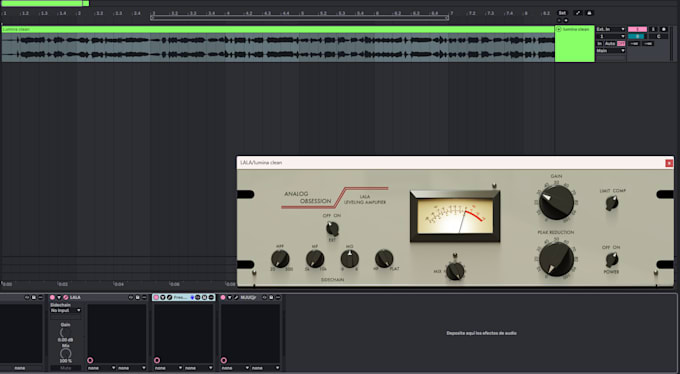
Task: Click the track volume field
Action: 638,36
